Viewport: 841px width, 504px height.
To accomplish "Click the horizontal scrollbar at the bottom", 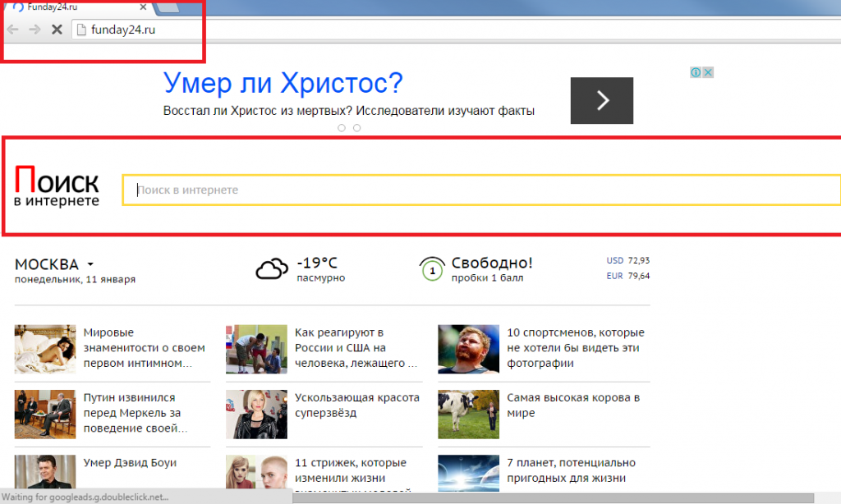I will [493, 497].
